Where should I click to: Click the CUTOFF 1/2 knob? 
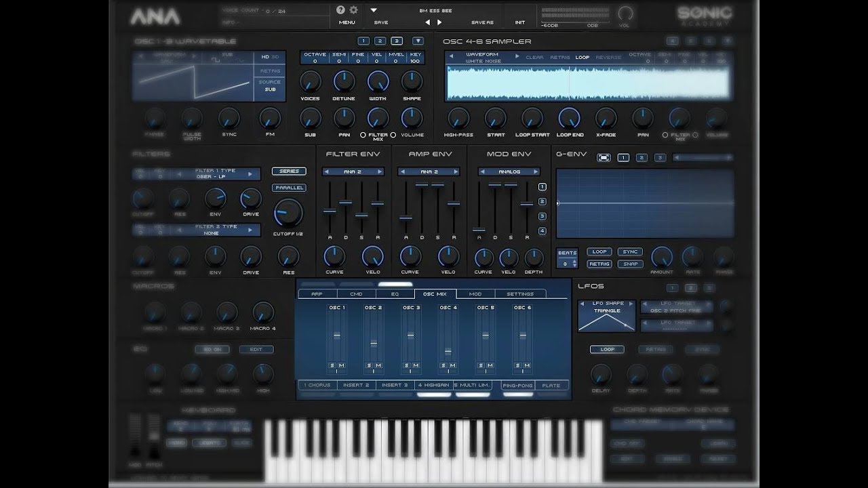pos(288,213)
